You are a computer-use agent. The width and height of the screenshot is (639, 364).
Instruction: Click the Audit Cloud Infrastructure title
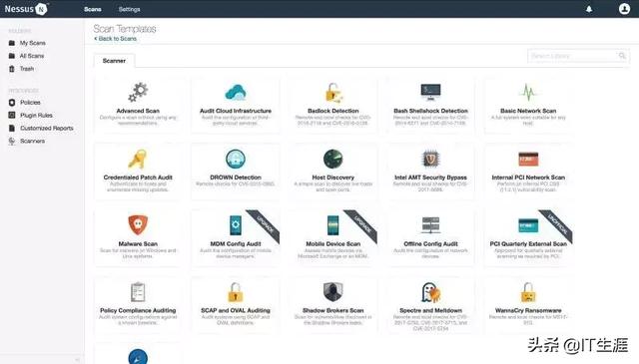click(236, 111)
